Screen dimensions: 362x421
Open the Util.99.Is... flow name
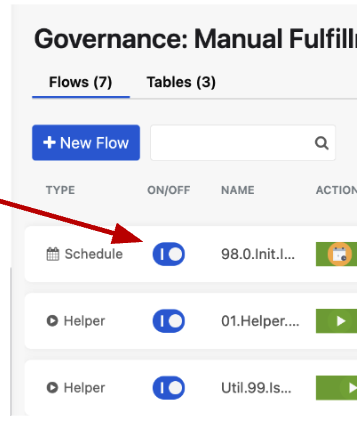click(x=256, y=388)
